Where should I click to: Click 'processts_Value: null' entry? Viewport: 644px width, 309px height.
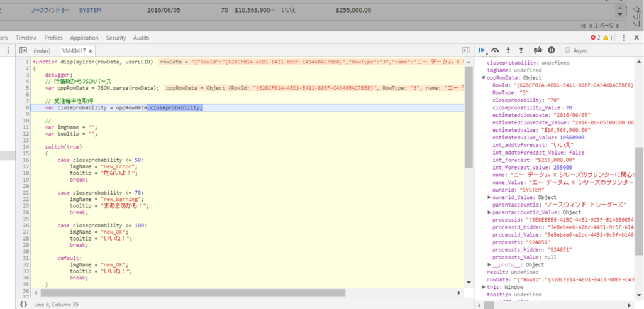pyautogui.click(x=524, y=257)
